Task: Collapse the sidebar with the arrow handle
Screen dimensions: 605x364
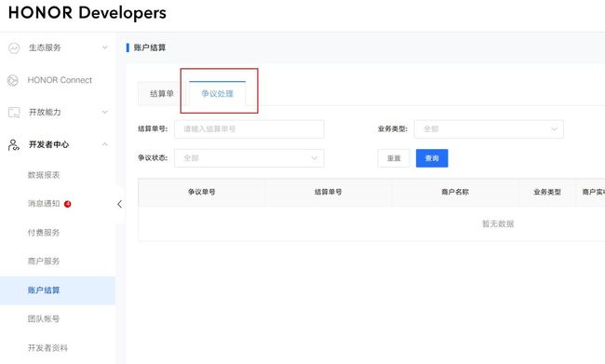Action: click(x=120, y=204)
